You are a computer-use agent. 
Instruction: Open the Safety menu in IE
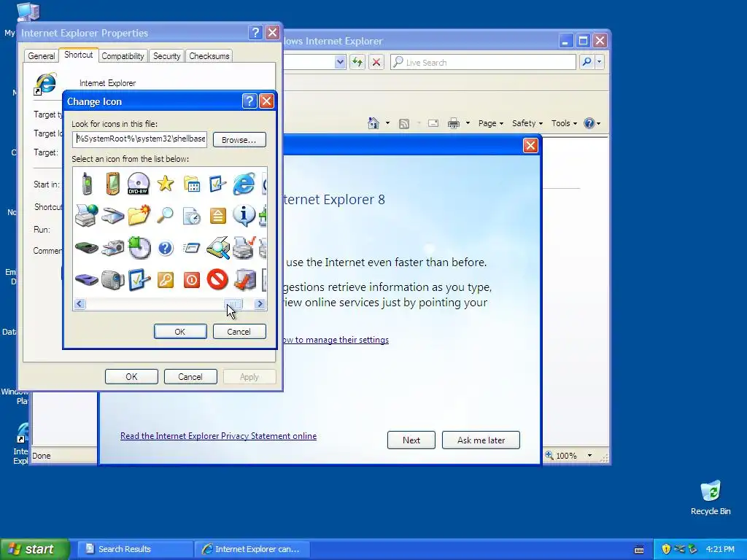click(527, 123)
